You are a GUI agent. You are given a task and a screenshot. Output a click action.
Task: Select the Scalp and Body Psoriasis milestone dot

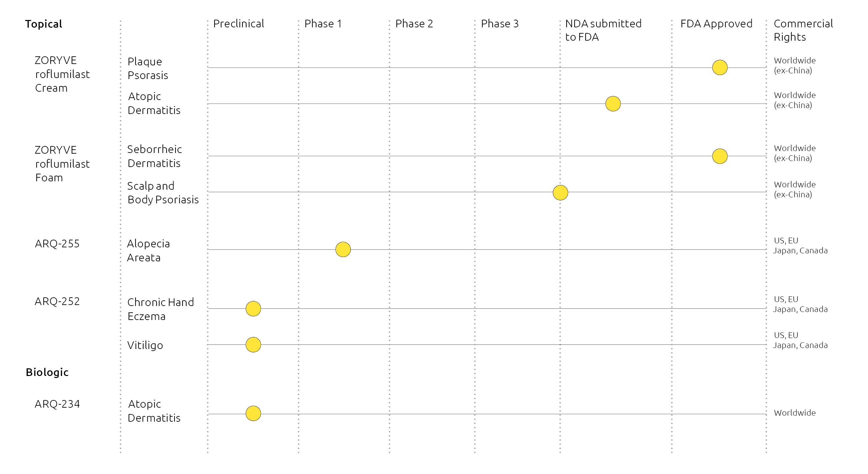(560, 192)
